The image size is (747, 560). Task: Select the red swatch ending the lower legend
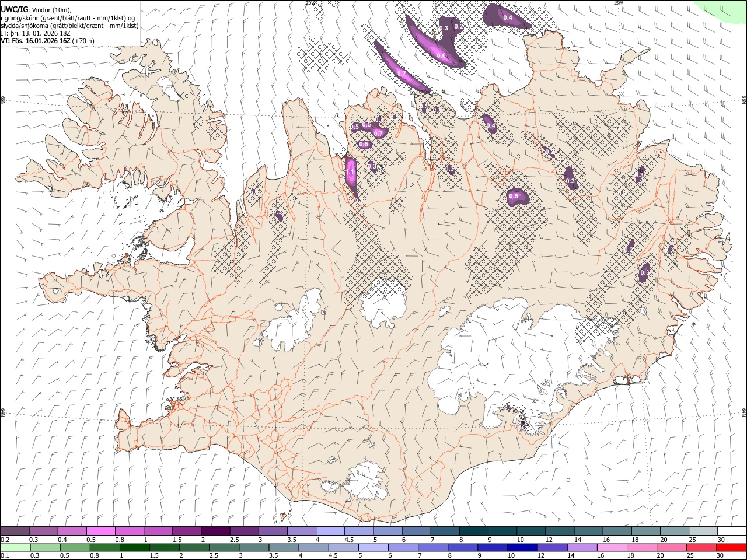point(732,548)
